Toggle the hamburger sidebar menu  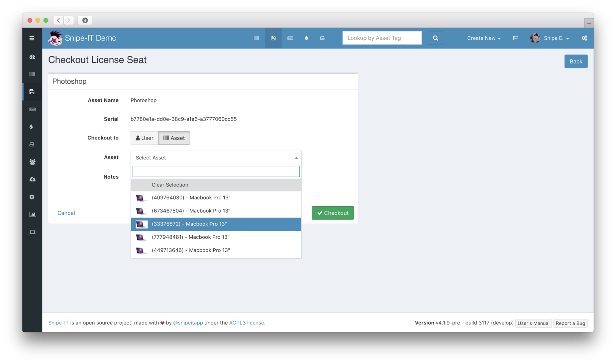click(x=32, y=38)
